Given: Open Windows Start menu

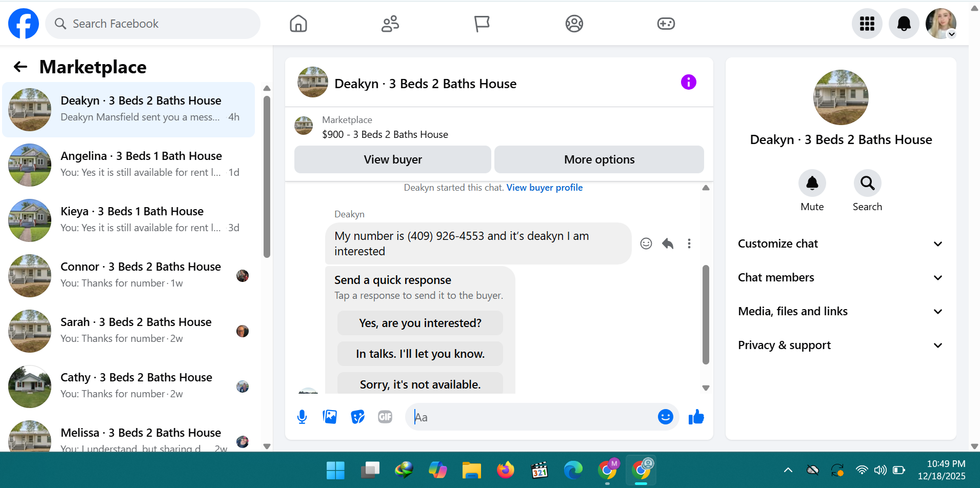Looking at the screenshot, I should click(335, 470).
